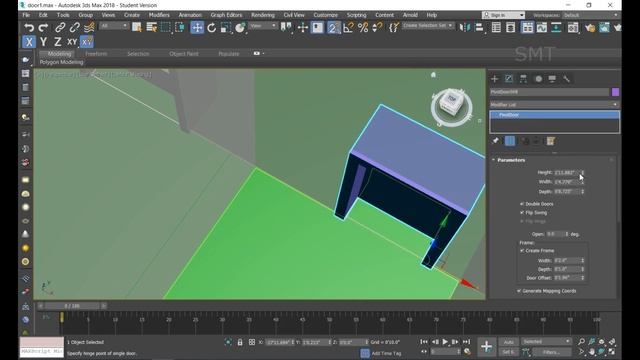Screen dimensions: 640x360
Task: Activate the Select and Scale tool
Action: [x=225, y=27]
